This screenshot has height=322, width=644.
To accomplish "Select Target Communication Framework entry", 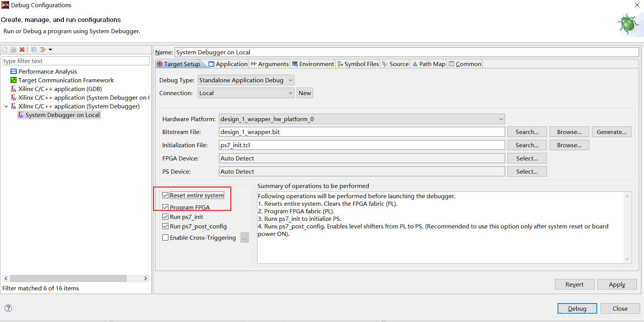I will click(66, 80).
